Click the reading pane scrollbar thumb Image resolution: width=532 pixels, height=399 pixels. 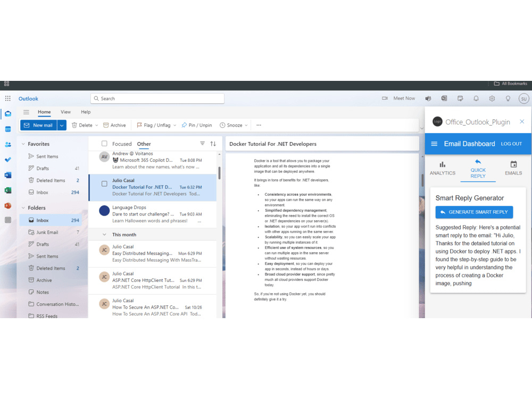tap(422, 180)
